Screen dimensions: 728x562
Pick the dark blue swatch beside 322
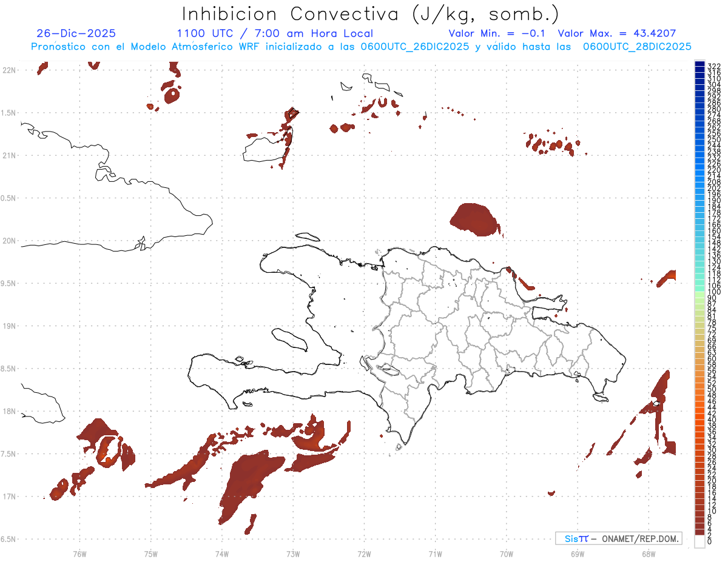tap(700, 64)
